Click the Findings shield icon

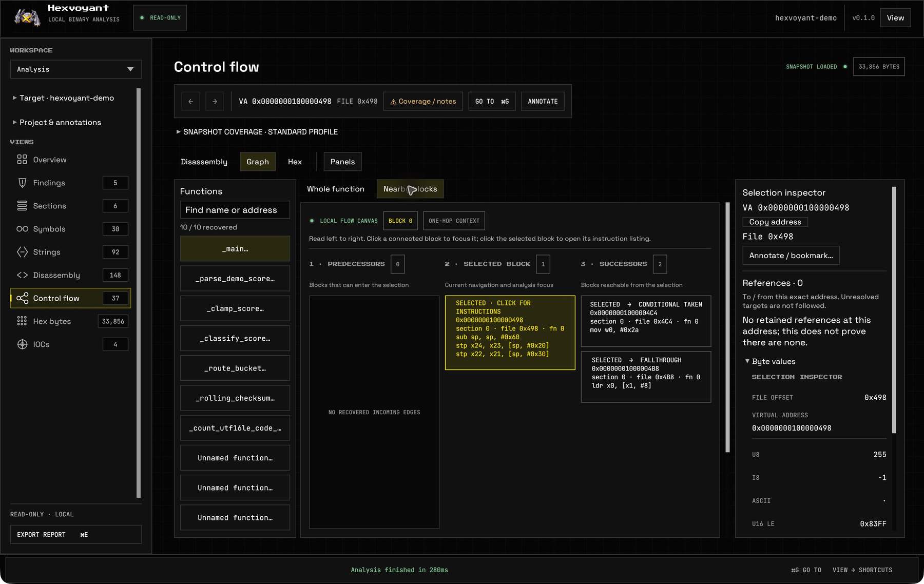click(x=22, y=183)
